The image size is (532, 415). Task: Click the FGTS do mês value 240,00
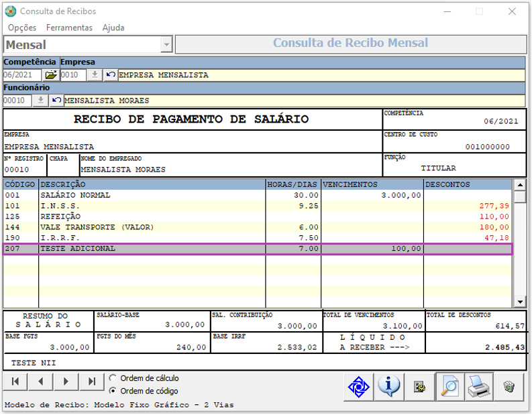[x=191, y=347]
